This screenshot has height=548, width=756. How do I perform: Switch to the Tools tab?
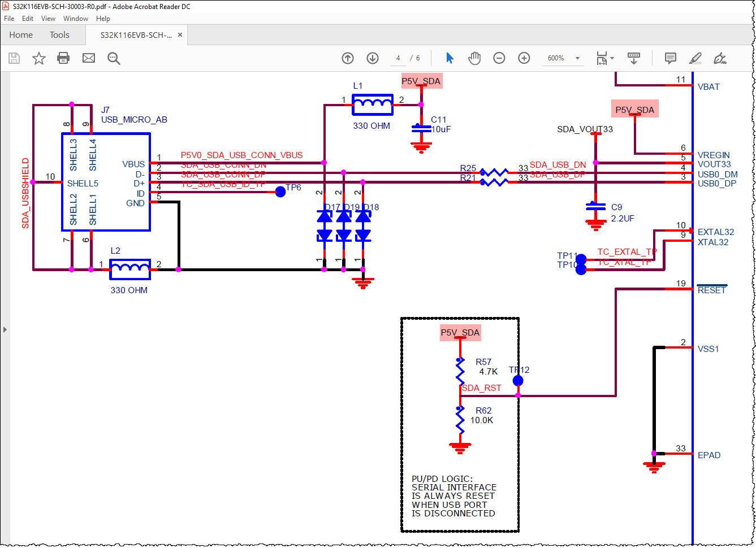(59, 35)
